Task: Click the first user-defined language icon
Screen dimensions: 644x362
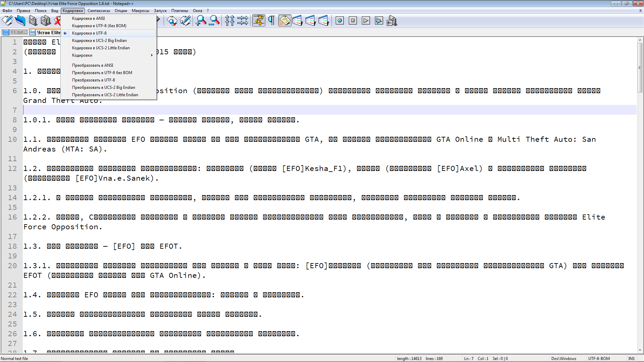Action: (x=298, y=21)
